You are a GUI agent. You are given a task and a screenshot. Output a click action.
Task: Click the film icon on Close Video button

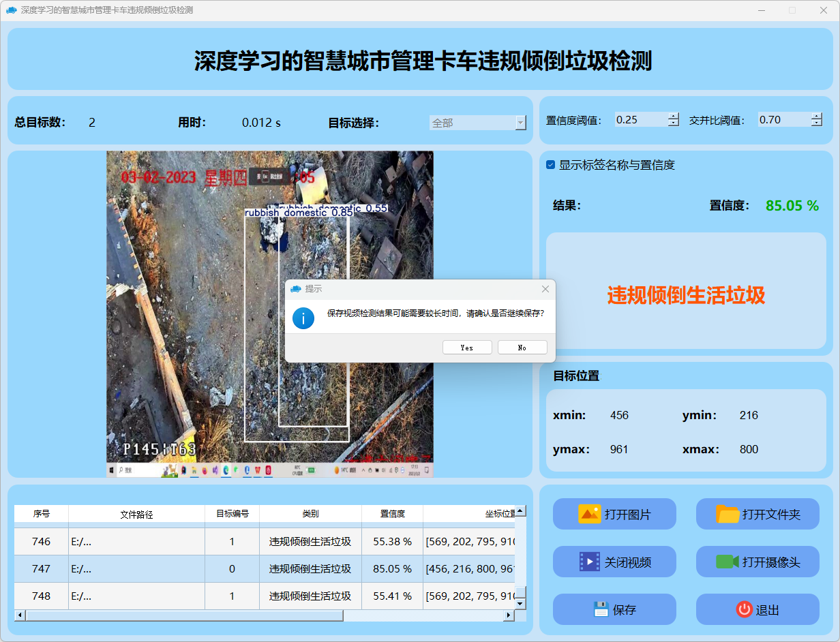pyautogui.click(x=589, y=562)
